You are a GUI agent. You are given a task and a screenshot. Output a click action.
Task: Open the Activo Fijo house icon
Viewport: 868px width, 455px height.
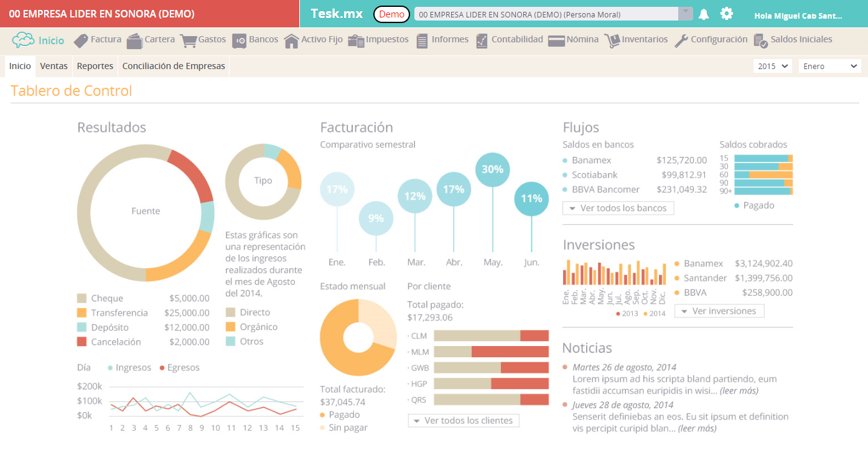click(x=291, y=41)
